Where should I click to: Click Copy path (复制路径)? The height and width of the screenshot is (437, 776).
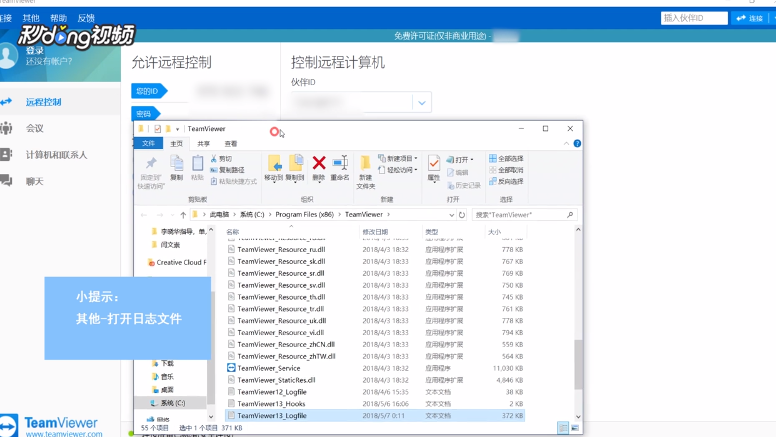(228, 170)
